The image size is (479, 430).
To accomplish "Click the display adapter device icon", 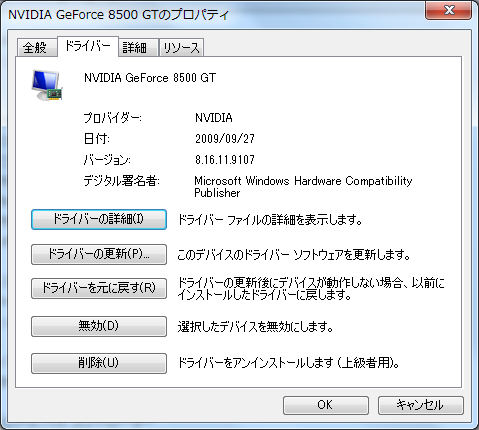I will (47, 85).
